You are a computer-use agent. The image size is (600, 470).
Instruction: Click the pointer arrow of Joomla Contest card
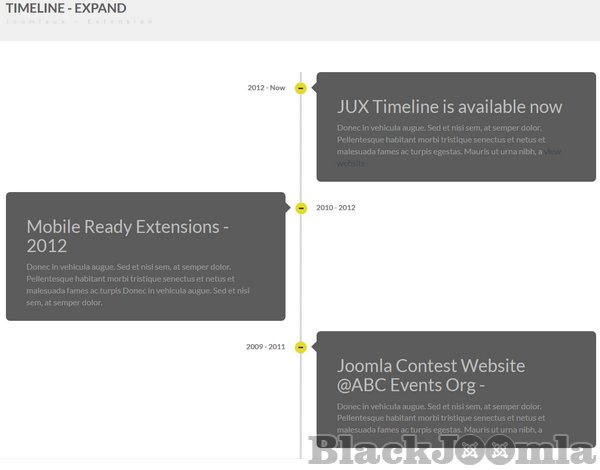314,347
